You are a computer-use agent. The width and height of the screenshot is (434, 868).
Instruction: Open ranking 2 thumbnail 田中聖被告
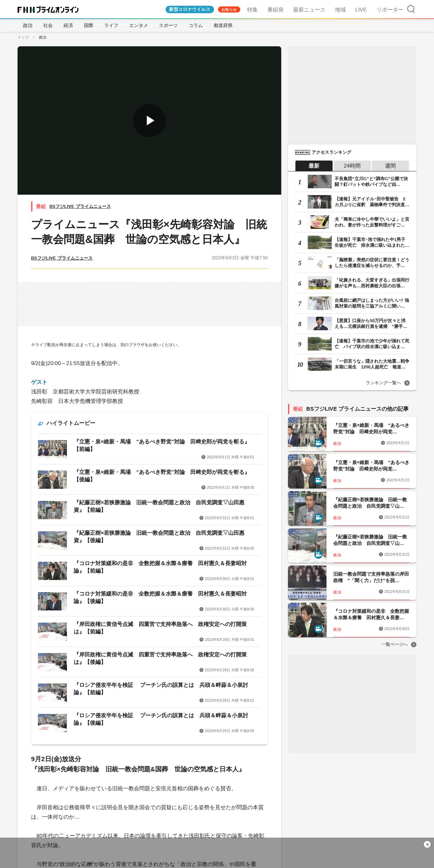320,202
